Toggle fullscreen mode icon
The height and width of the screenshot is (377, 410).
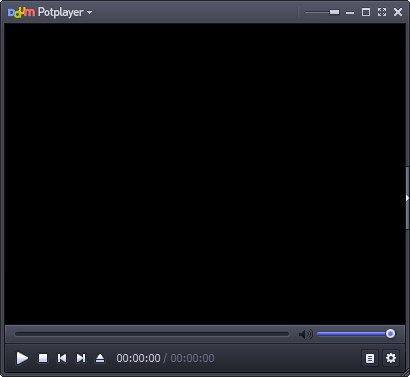pos(382,12)
